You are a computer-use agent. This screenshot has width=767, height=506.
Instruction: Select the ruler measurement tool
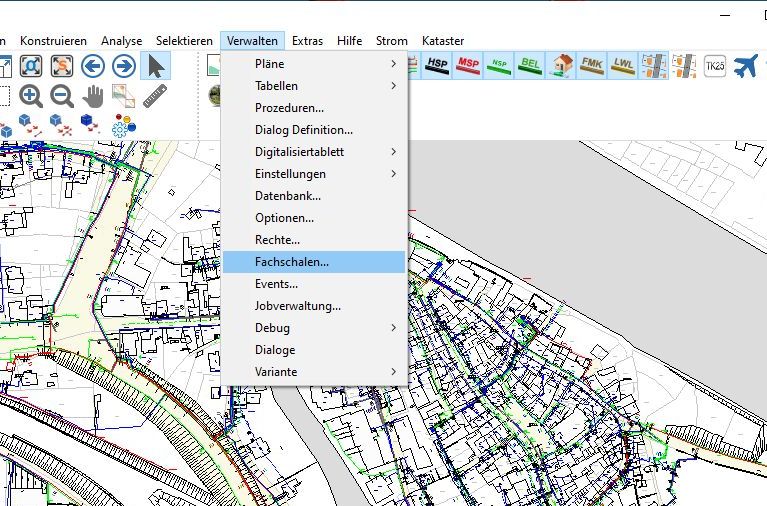pos(155,96)
